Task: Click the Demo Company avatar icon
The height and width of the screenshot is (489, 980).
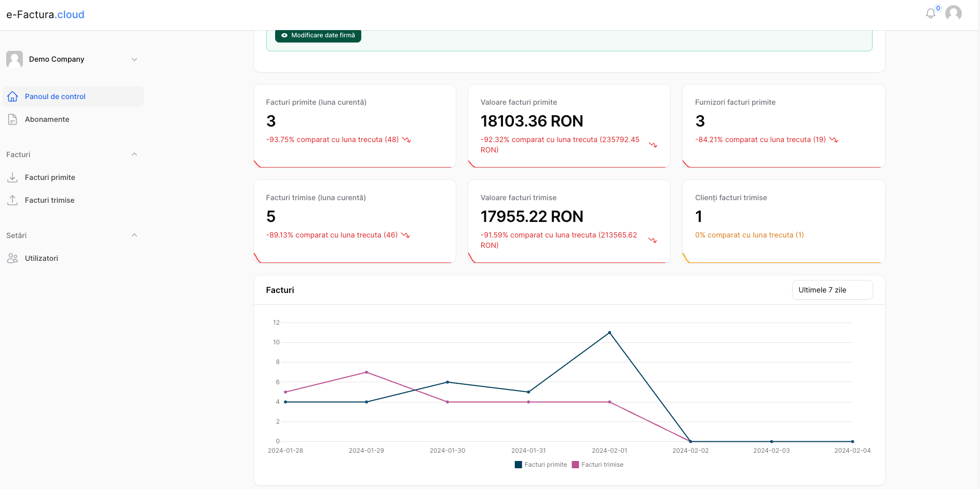Action: [x=15, y=59]
